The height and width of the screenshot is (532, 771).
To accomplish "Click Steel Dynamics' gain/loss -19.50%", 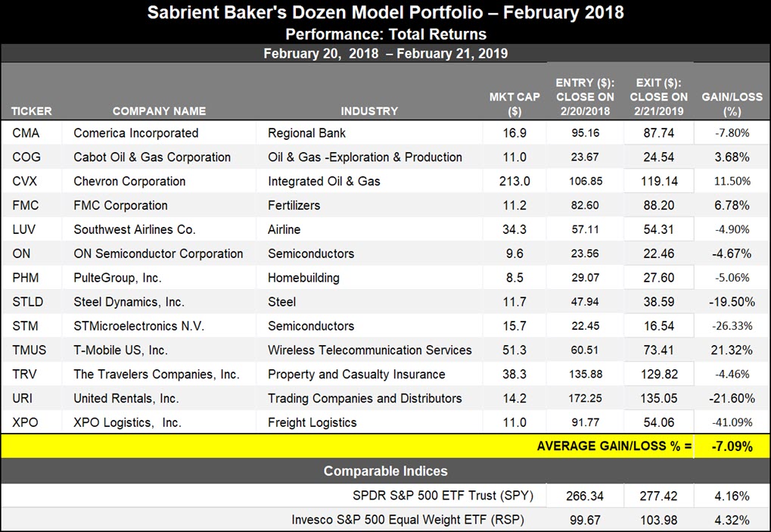I will [732, 301].
